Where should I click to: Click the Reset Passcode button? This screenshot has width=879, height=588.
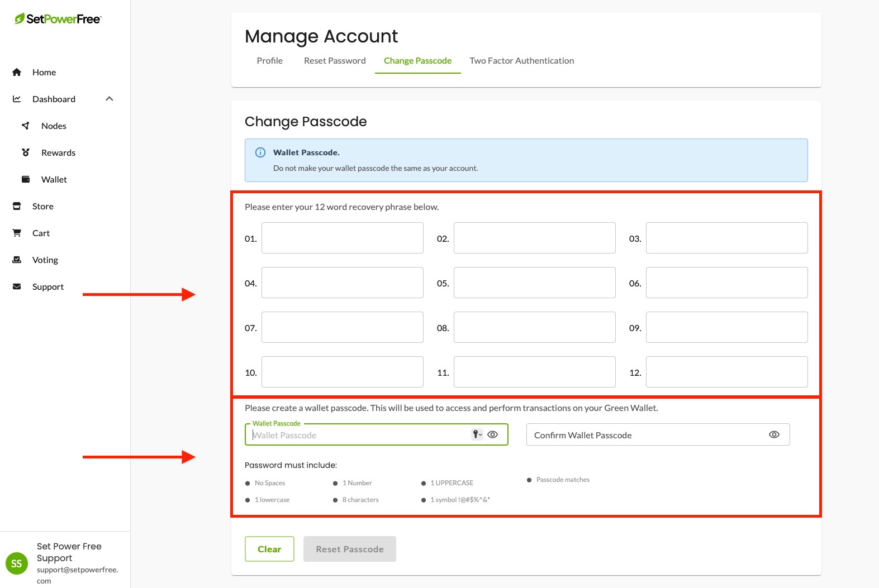click(x=350, y=549)
